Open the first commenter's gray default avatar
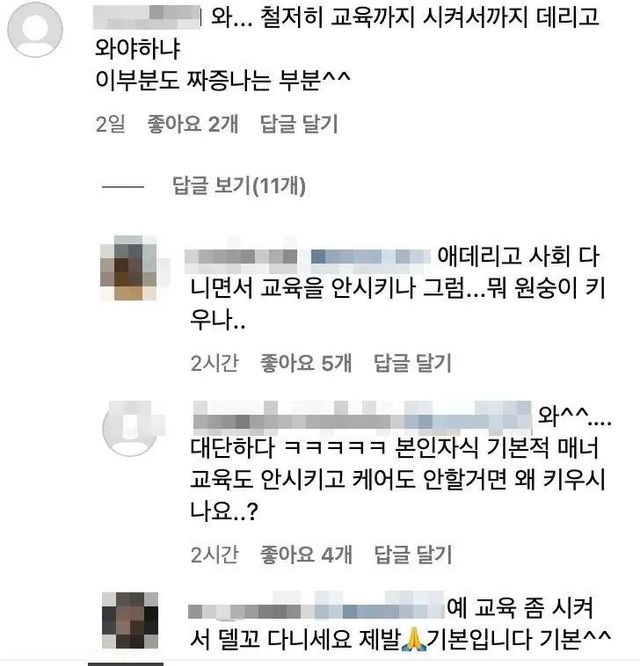This screenshot has height=666, width=640. tap(35, 29)
